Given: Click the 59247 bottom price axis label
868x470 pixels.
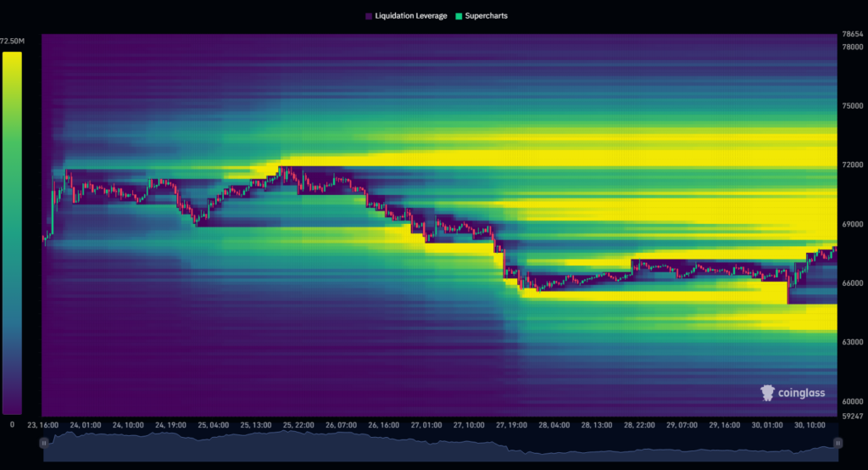Looking at the screenshot, I should tap(852, 416).
